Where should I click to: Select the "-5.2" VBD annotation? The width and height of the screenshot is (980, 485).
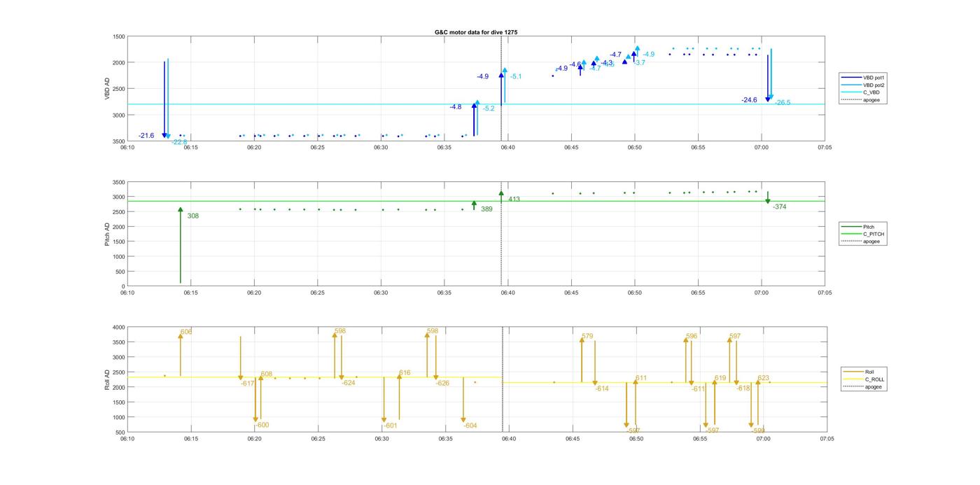pyautogui.click(x=488, y=108)
